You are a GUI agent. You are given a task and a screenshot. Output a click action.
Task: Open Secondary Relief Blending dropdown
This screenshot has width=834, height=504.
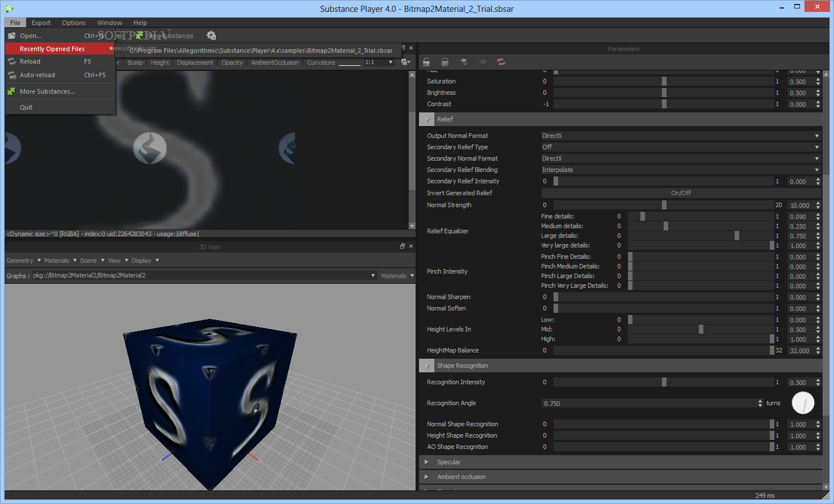coord(681,170)
